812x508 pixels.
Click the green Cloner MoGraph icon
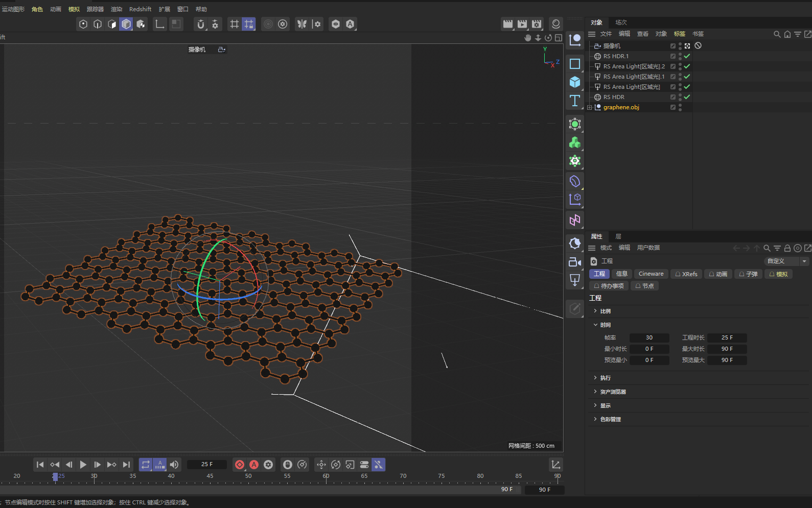575,142
